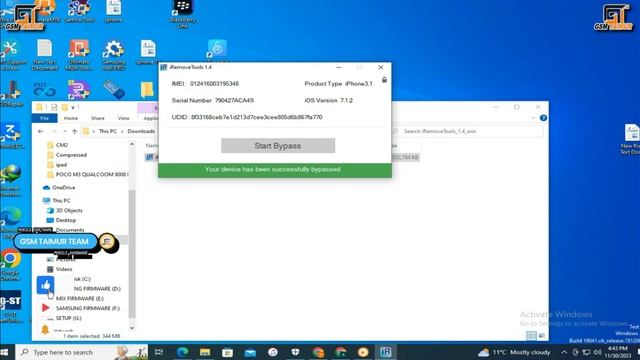Open the File tab in File Explorer
640x360 pixels.
[44, 118]
